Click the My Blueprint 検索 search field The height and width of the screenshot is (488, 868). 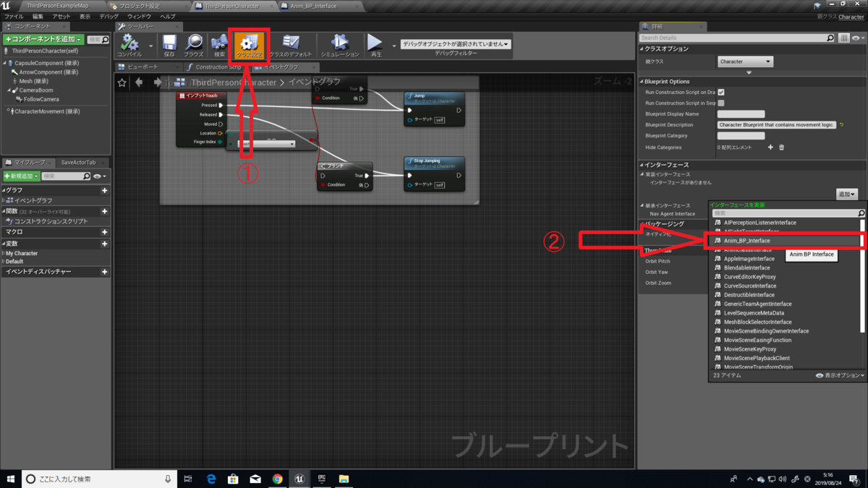point(67,176)
